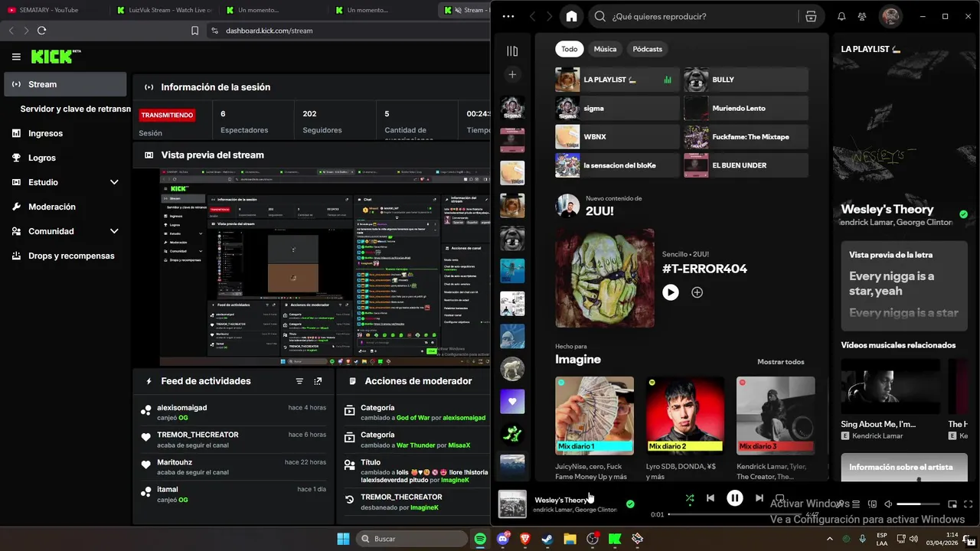Open Spotify miniplayer
The height and width of the screenshot is (551, 980).
(952, 504)
